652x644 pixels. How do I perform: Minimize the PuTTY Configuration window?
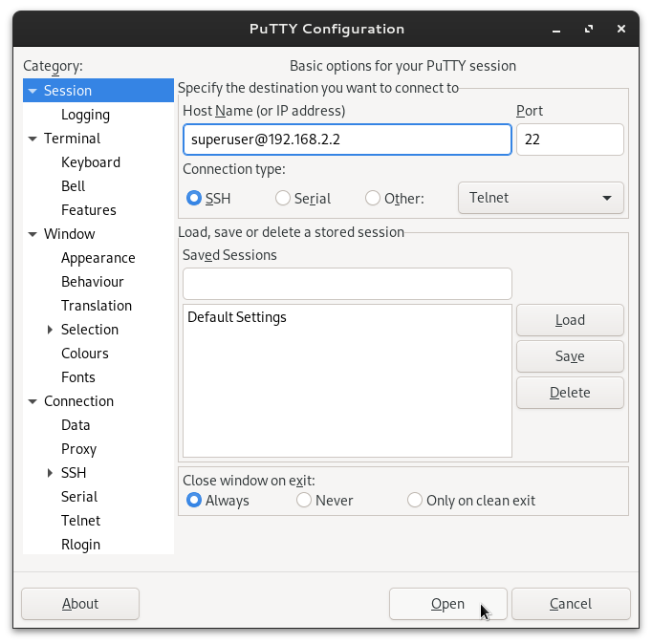click(556, 30)
